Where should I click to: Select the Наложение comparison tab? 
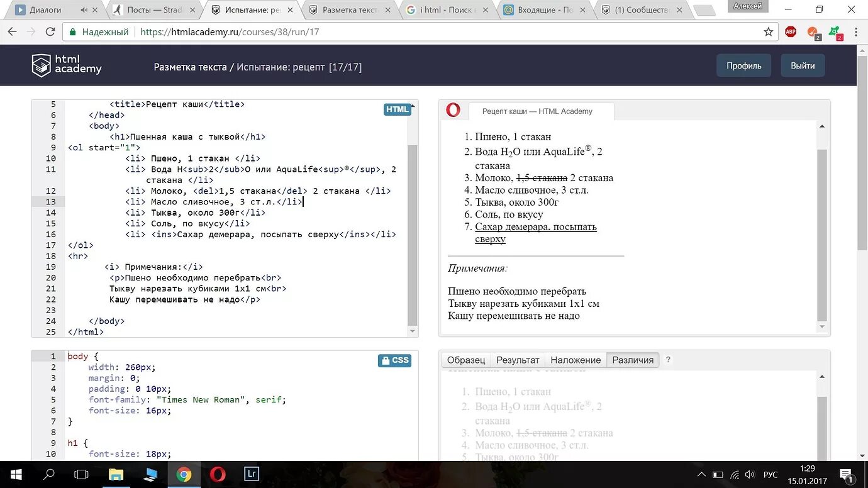point(576,360)
